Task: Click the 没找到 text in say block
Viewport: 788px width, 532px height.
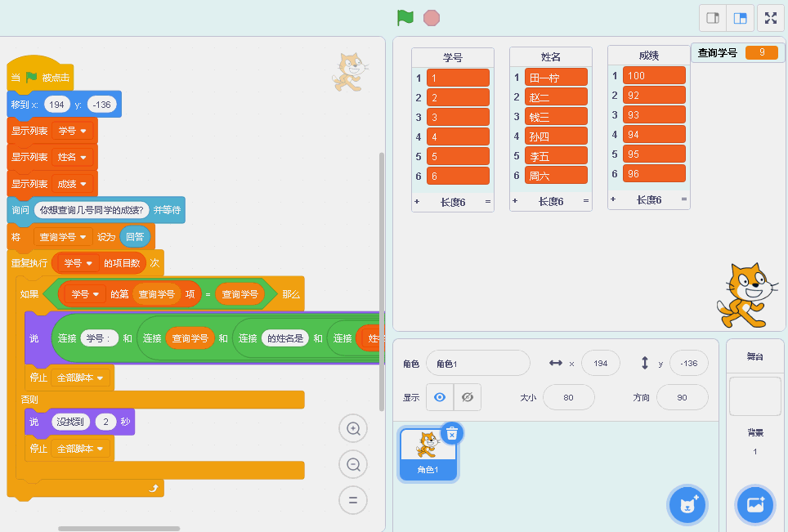Action: 70,422
